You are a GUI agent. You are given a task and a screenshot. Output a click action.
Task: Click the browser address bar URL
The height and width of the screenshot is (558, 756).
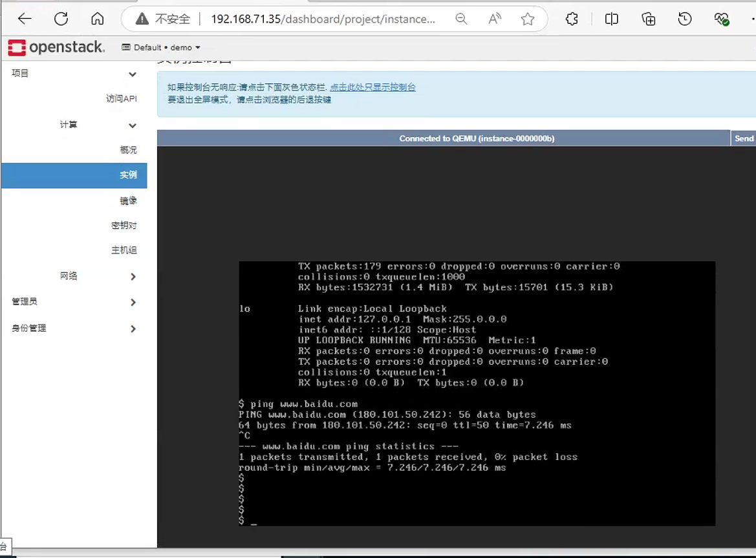tap(323, 19)
